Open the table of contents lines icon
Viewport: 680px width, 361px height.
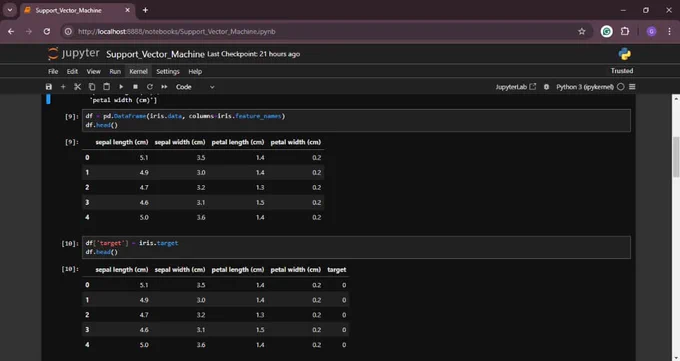tap(632, 87)
